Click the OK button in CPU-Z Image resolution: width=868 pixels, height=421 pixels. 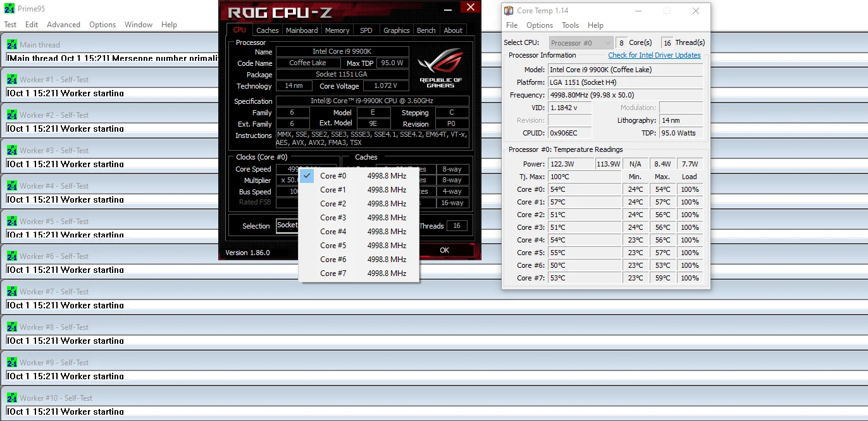pos(445,250)
